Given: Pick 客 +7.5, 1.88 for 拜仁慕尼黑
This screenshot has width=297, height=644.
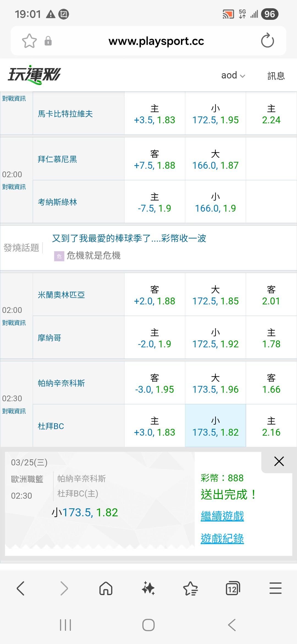Looking at the screenshot, I should 155,159.
